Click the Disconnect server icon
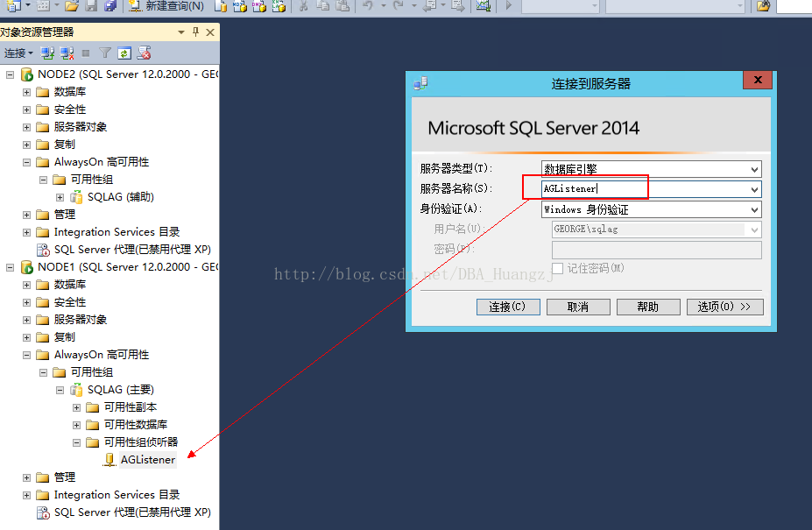The width and height of the screenshot is (812, 530). click(x=67, y=53)
